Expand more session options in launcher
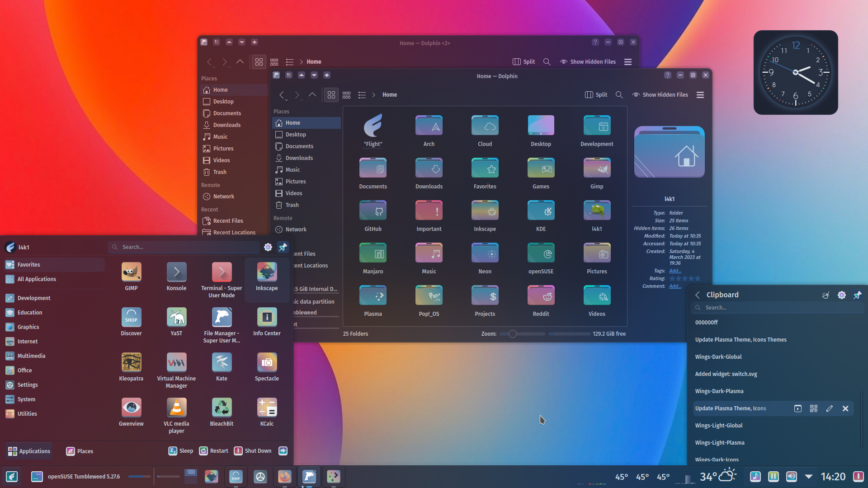This screenshot has width=868, height=488. [x=283, y=451]
